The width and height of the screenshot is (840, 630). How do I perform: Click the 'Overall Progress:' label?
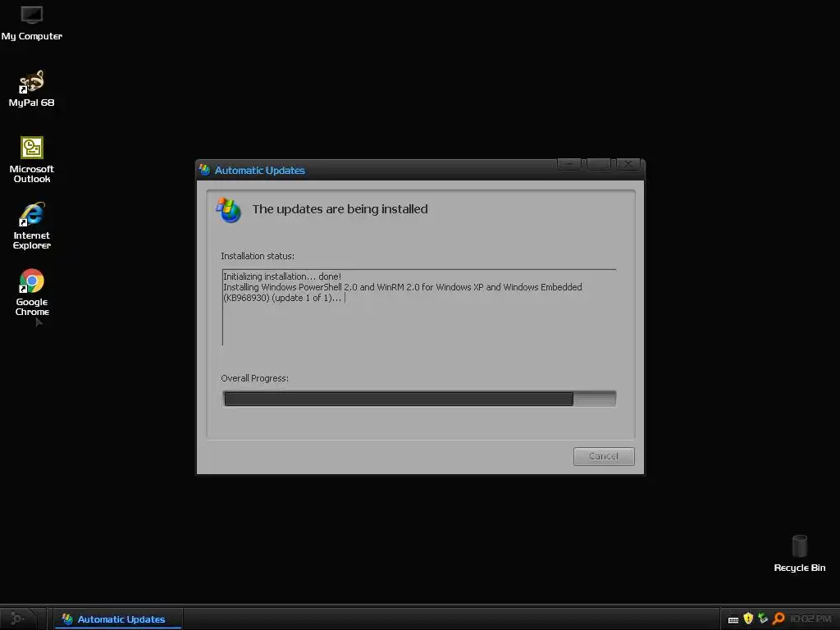click(254, 378)
